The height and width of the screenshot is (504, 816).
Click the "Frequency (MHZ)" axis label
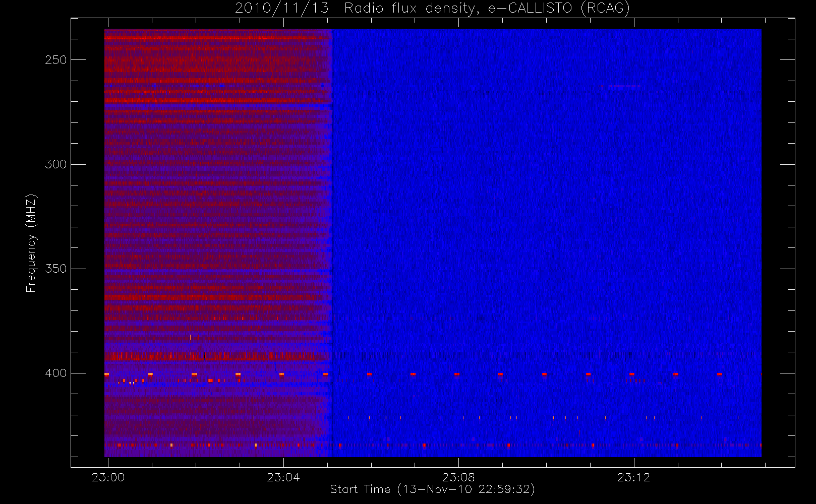click(31, 243)
